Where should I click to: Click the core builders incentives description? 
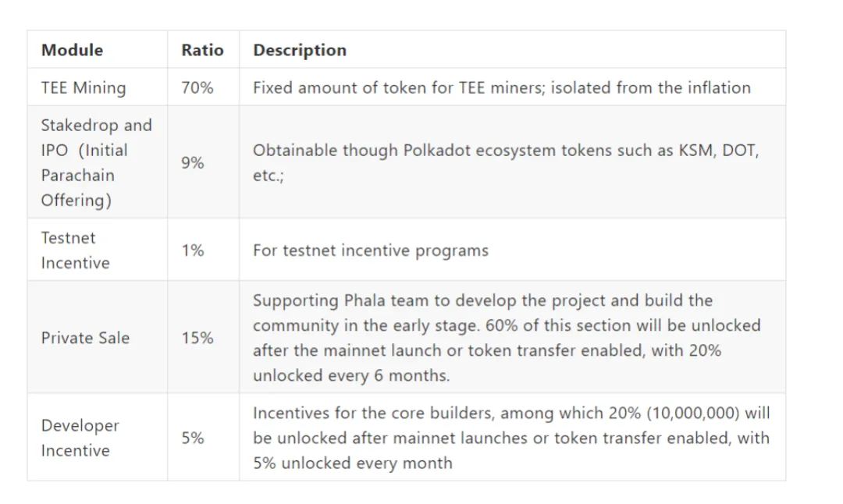pyautogui.click(x=512, y=438)
